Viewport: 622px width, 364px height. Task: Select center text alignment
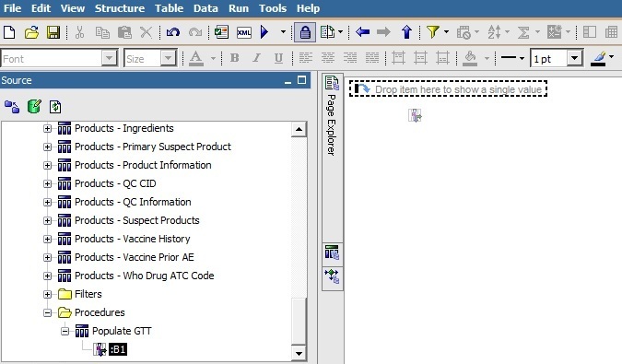[328, 59]
